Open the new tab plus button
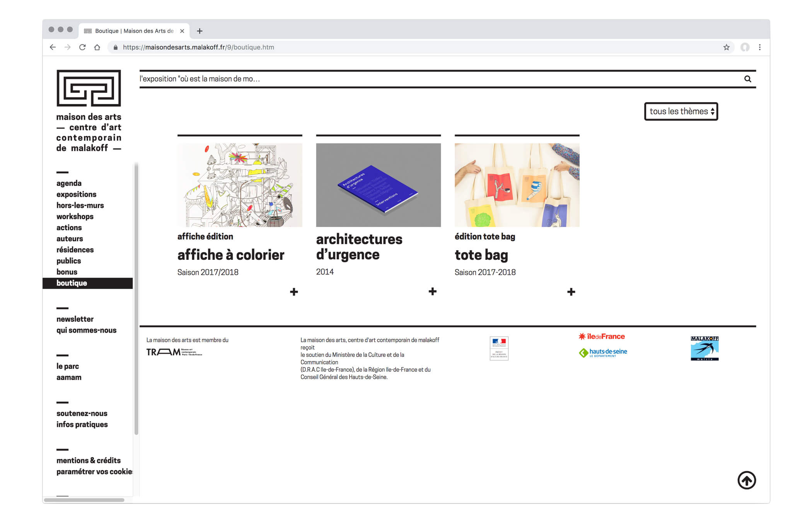 coord(200,31)
